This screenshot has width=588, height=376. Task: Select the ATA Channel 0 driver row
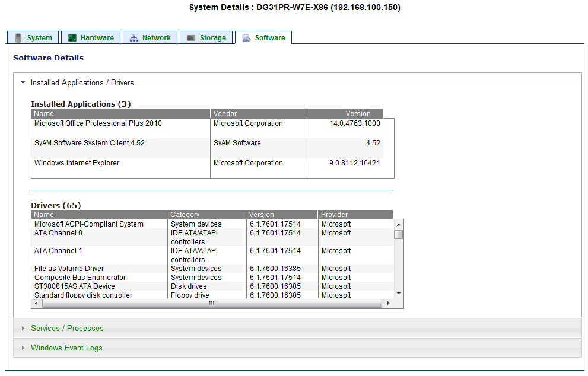[x=58, y=233]
